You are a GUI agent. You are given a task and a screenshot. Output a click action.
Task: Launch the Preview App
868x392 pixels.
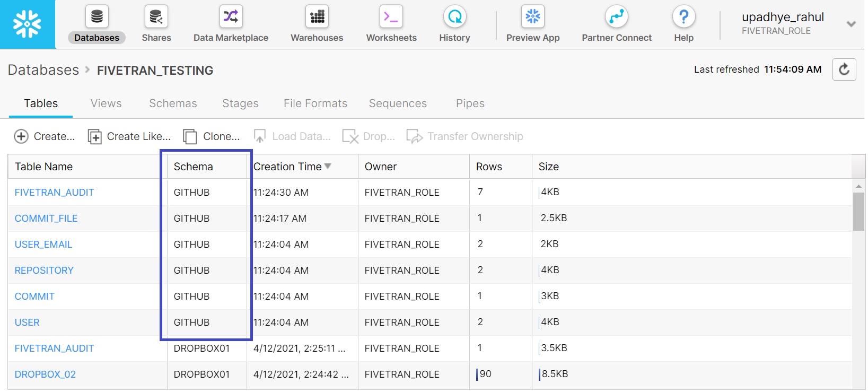[x=533, y=24]
